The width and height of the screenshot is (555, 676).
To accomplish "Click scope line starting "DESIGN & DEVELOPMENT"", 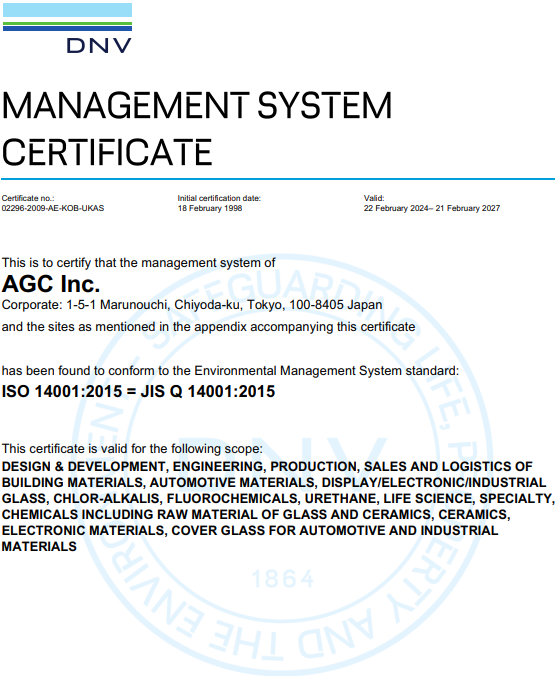I will 267,466.
